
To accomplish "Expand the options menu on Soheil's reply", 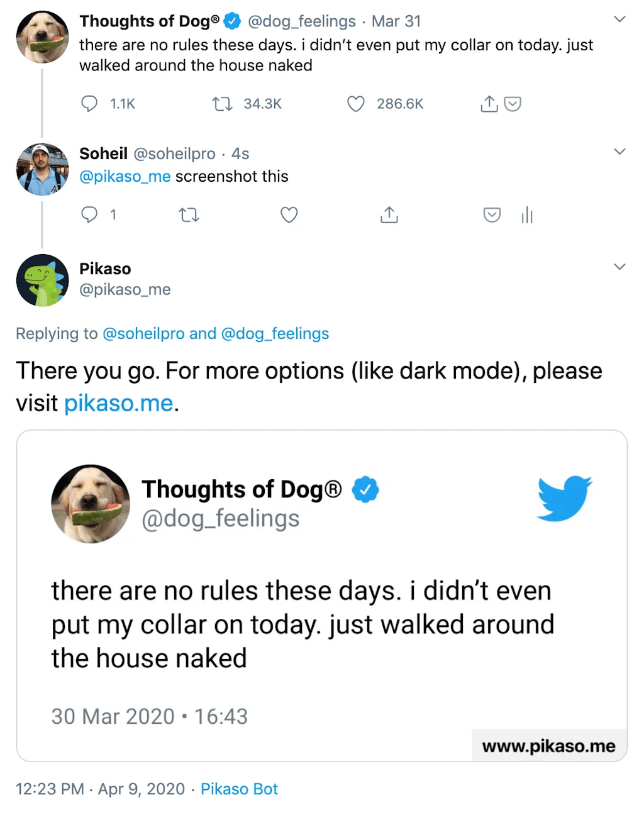I will tap(620, 151).
